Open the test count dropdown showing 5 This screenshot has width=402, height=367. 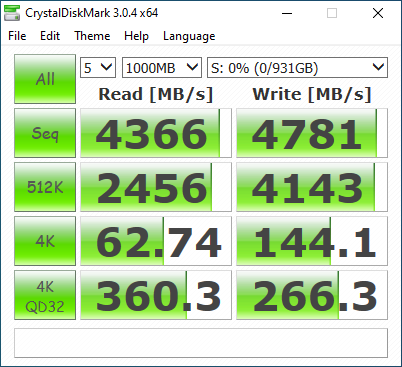[98, 68]
